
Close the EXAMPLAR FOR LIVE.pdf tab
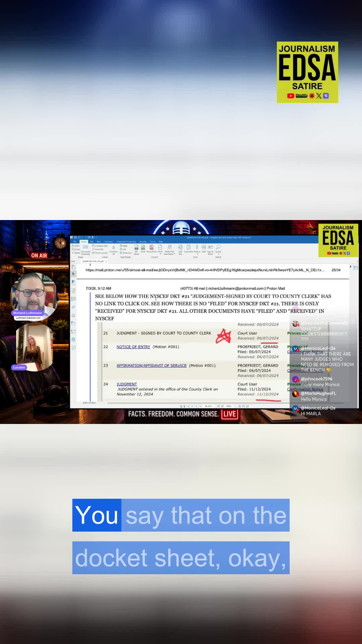tap(106, 261)
